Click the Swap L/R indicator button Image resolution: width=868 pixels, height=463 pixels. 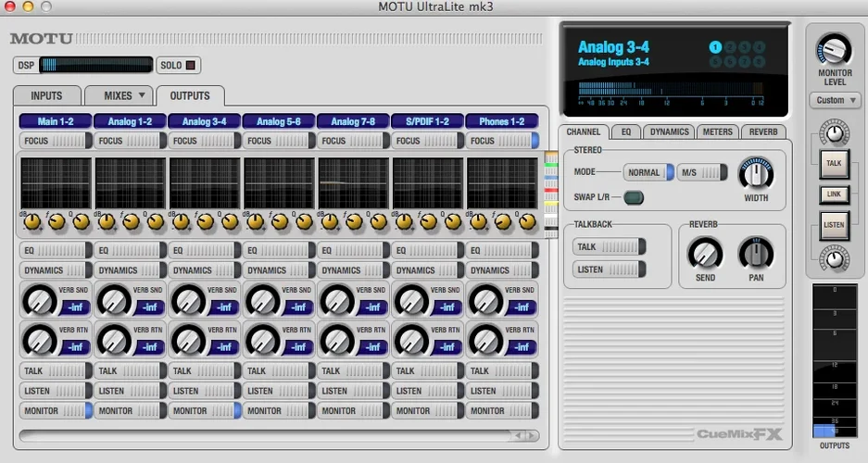click(x=635, y=197)
